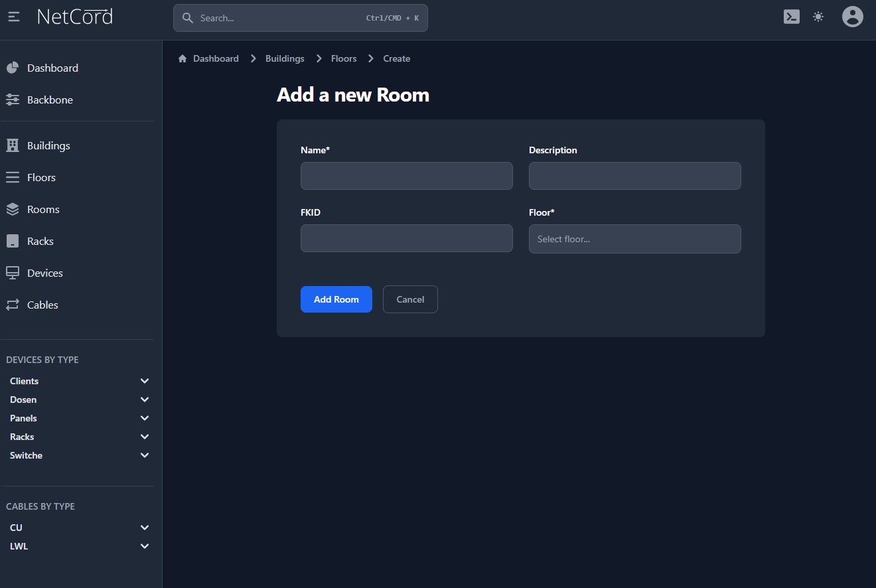Open the terminal console icon

791,17
